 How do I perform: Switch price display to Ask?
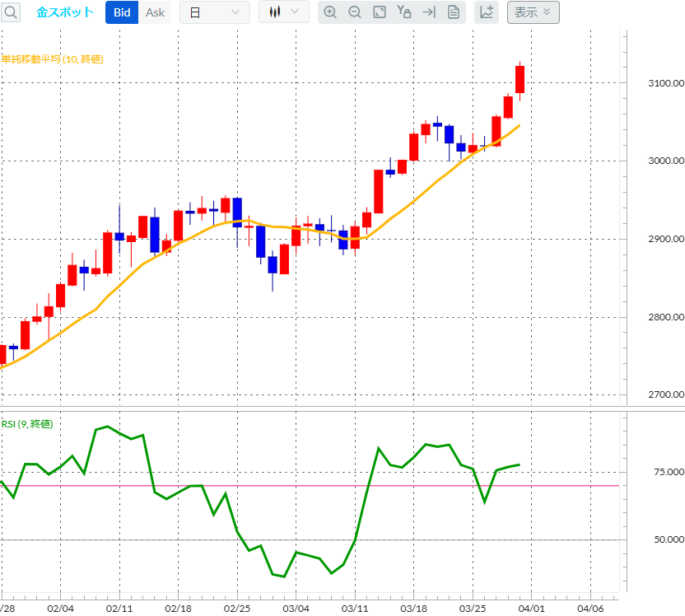tap(155, 12)
